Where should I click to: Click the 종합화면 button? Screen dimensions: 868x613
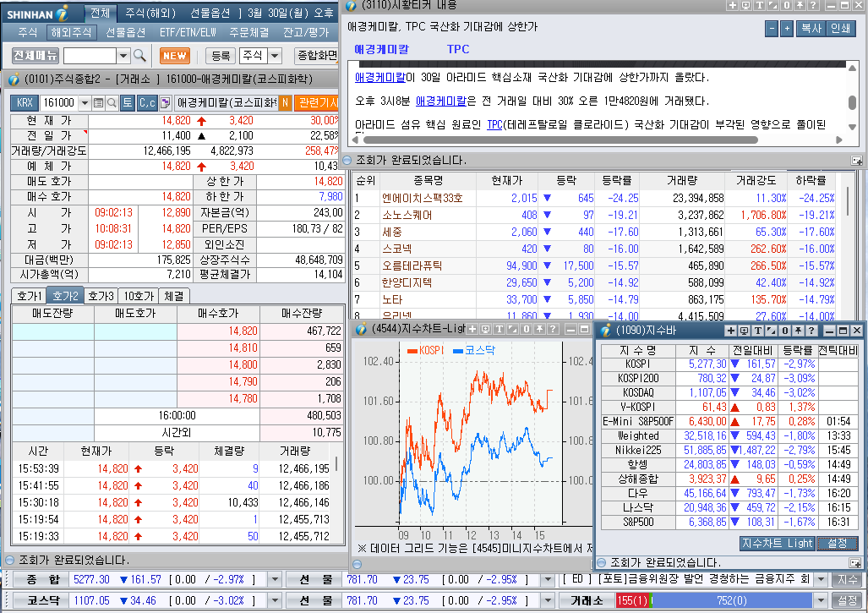pyautogui.click(x=316, y=55)
